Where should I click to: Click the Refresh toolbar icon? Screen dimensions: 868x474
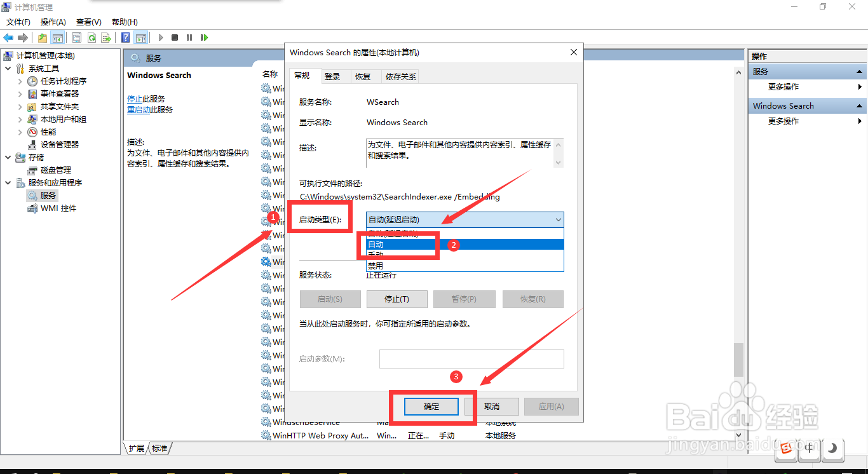(92, 37)
